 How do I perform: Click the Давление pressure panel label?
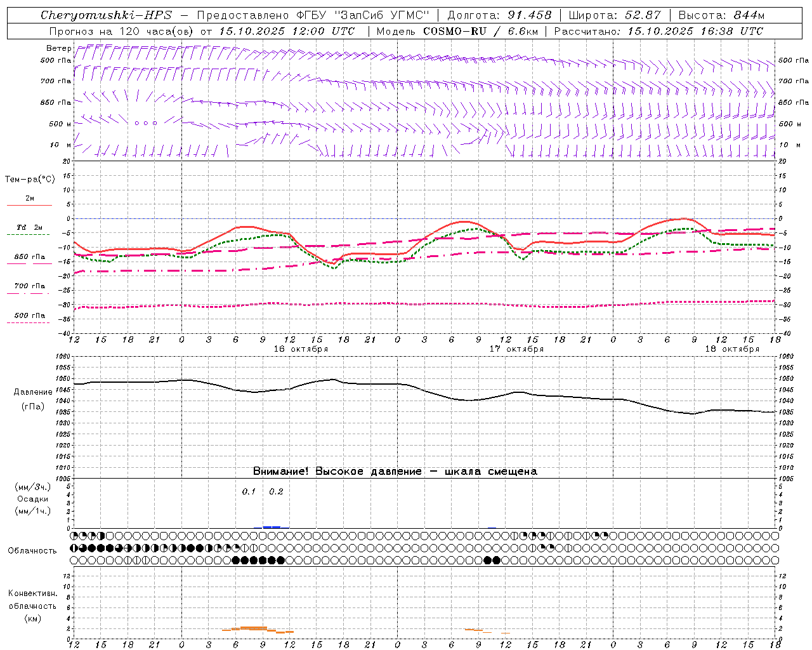[x=33, y=392]
